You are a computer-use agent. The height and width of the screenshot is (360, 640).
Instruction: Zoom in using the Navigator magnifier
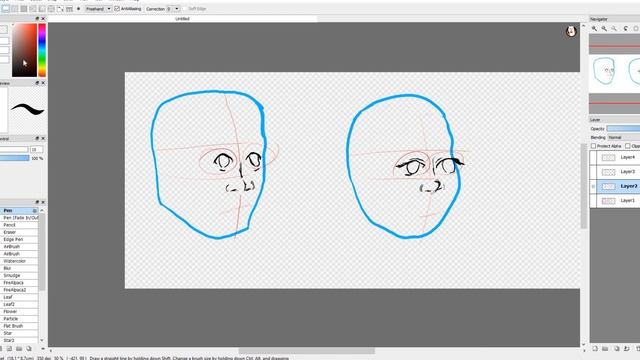coord(594,28)
